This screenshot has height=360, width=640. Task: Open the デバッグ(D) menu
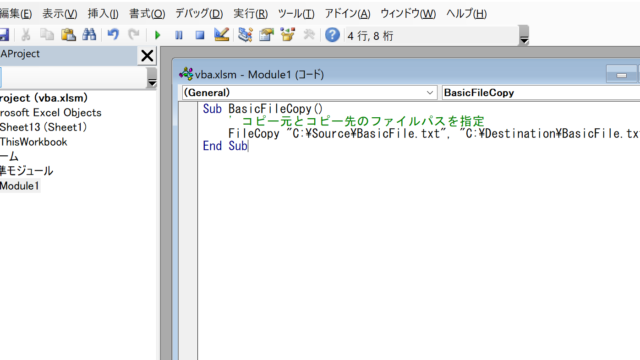tap(199, 13)
